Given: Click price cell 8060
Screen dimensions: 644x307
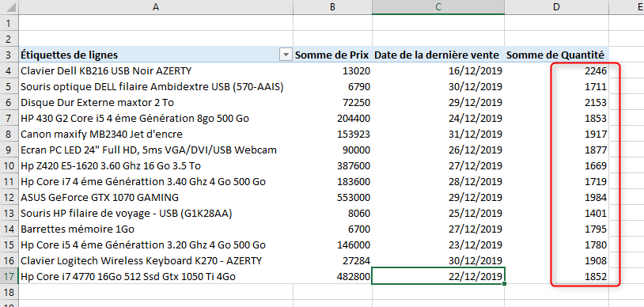Looking at the screenshot, I should 332,214.
